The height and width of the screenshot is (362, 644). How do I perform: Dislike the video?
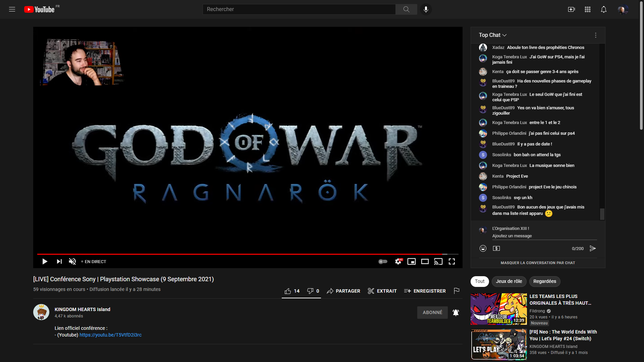coord(313,291)
